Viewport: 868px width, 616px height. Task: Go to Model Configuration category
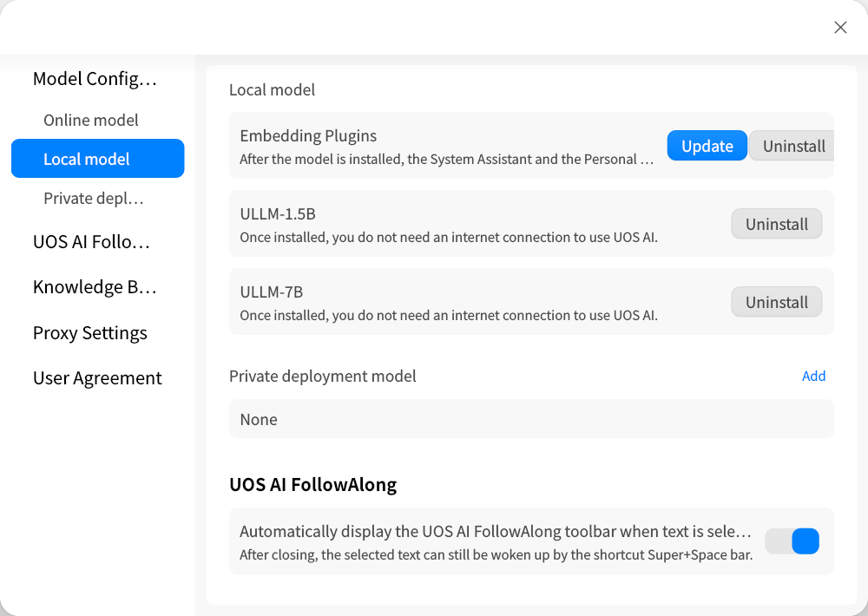click(x=95, y=79)
